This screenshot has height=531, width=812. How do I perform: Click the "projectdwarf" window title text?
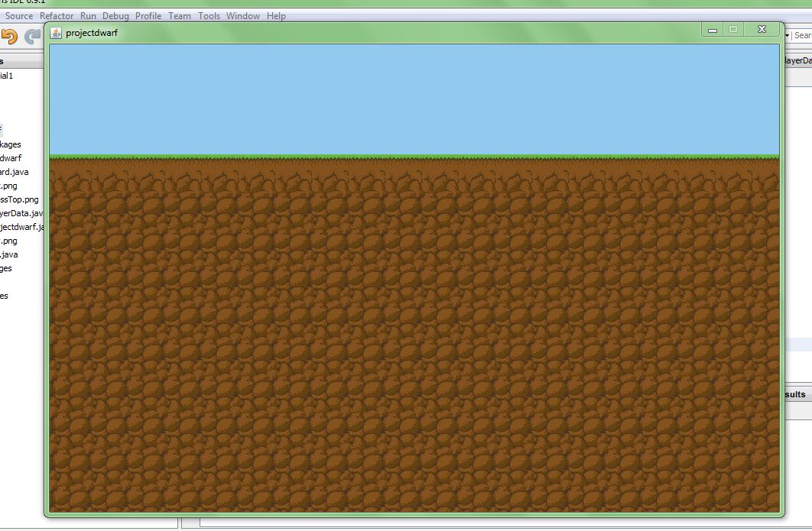92,33
